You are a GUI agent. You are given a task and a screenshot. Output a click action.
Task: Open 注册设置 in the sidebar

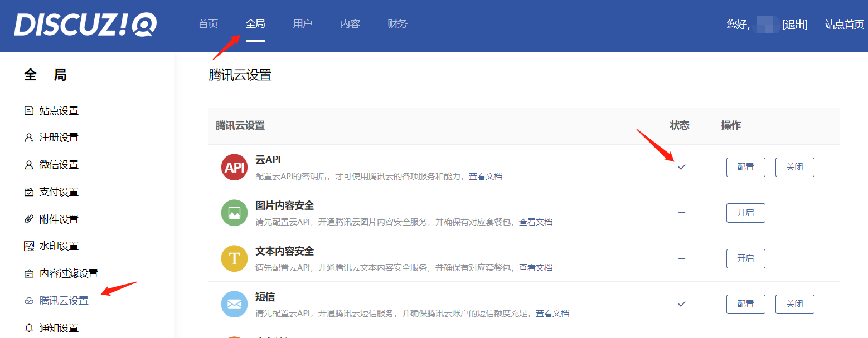click(x=59, y=138)
